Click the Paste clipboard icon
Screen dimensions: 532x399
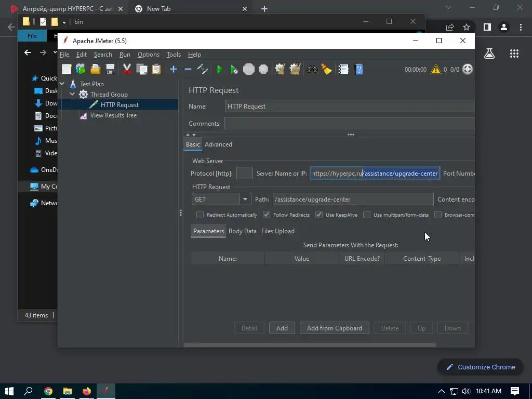coord(156,69)
